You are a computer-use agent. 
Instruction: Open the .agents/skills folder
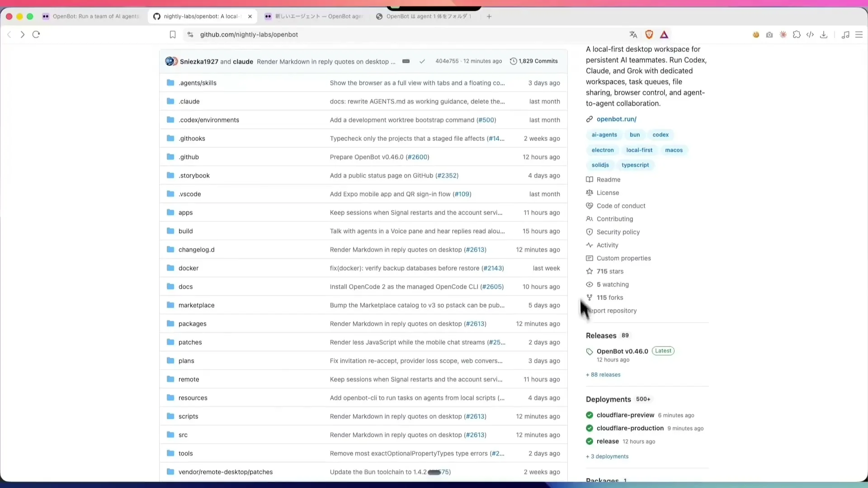coord(198,83)
